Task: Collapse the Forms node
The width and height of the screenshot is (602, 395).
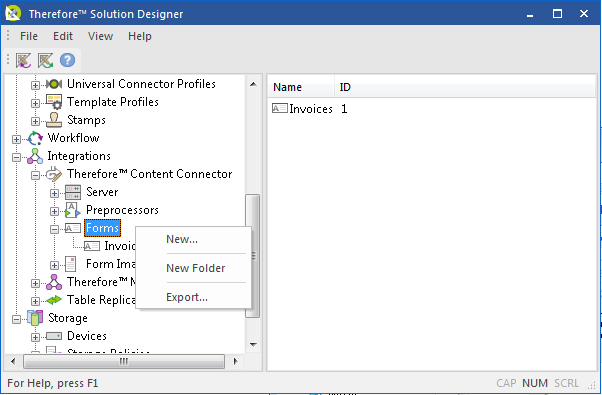Action: tap(54, 229)
